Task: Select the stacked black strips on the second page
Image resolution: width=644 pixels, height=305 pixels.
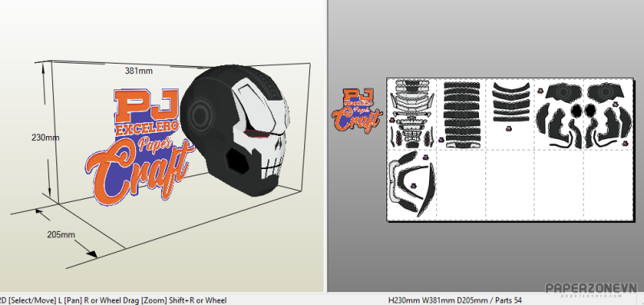Action: pyautogui.click(x=461, y=114)
